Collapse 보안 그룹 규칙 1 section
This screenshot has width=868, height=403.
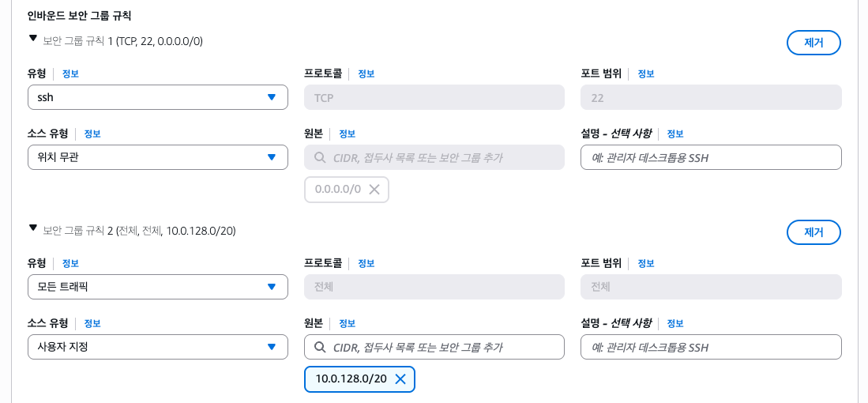coord(32,37)
